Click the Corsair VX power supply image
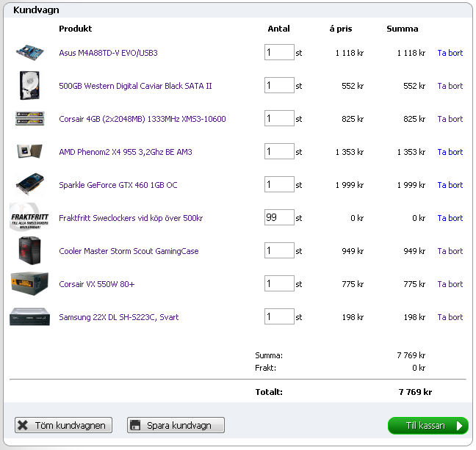The width and height of the screenshot is (476, 450). [30, 284]
